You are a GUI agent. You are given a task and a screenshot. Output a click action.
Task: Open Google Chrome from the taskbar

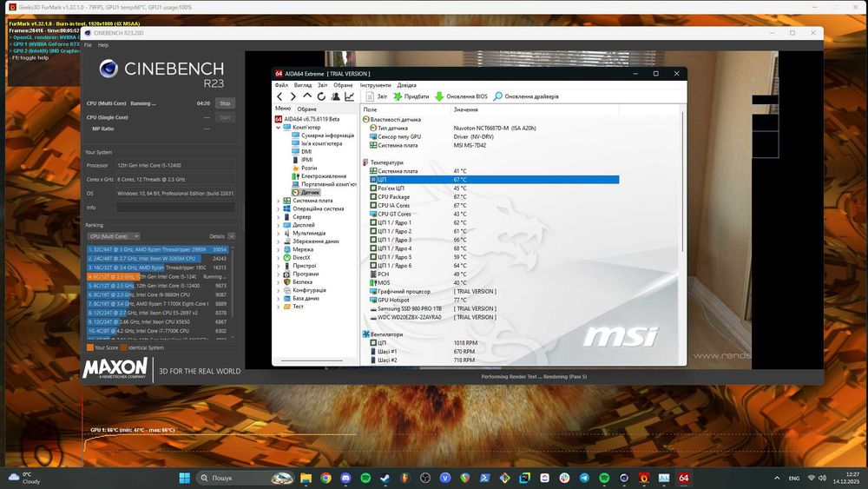point(325,478)
